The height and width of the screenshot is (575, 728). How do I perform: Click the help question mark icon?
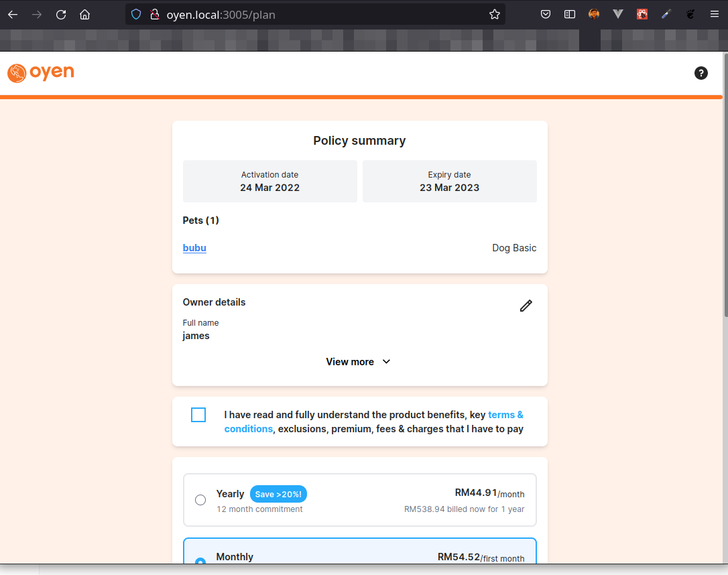tap(701, 73)
